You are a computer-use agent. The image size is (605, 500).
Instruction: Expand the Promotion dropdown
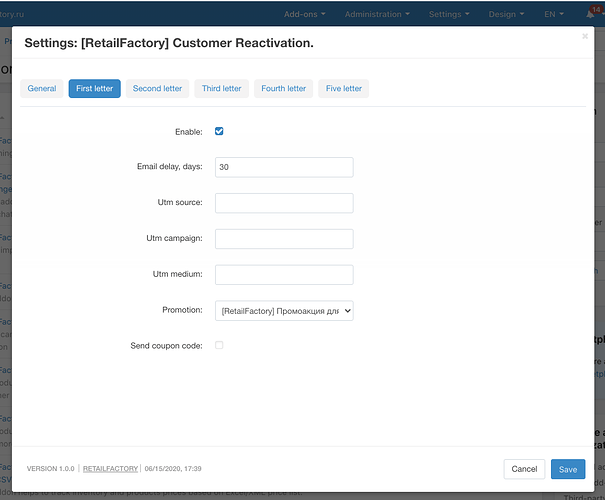(284, 311)
